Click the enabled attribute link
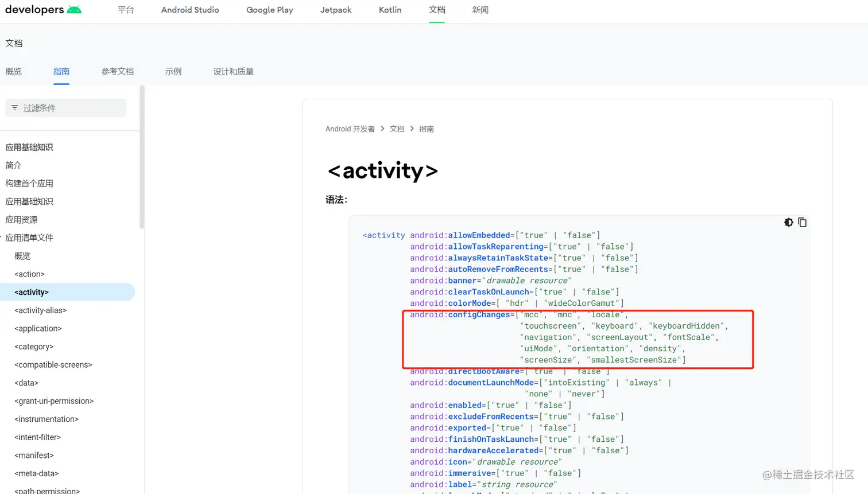Image resolution: width=868 pixels, height=494 pixels. (464, 405)
